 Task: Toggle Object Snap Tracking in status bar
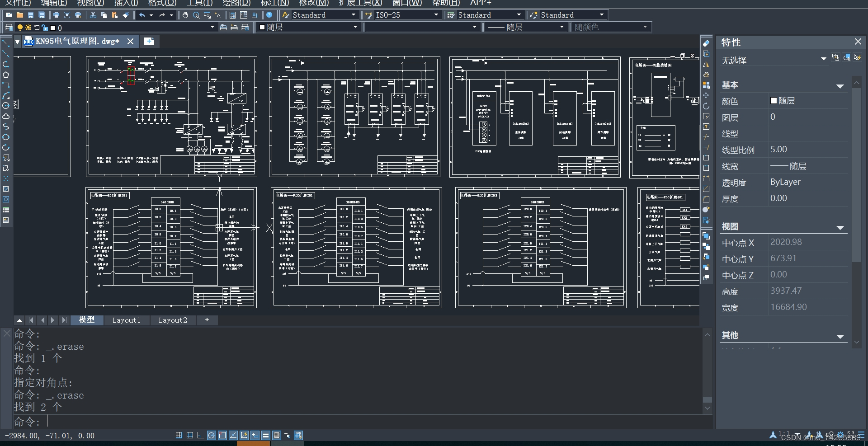pyautogui.click(x=233, y=435)
